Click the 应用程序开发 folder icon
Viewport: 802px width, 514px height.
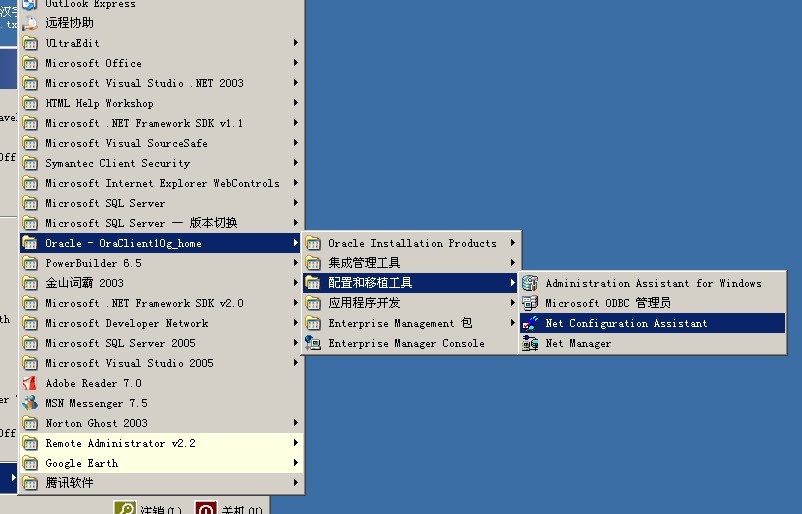(x=313, y=303)
